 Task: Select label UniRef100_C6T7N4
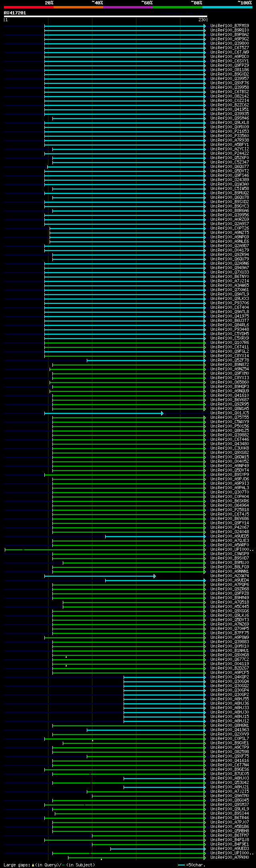pyautogui.click(x=230, y=765)
